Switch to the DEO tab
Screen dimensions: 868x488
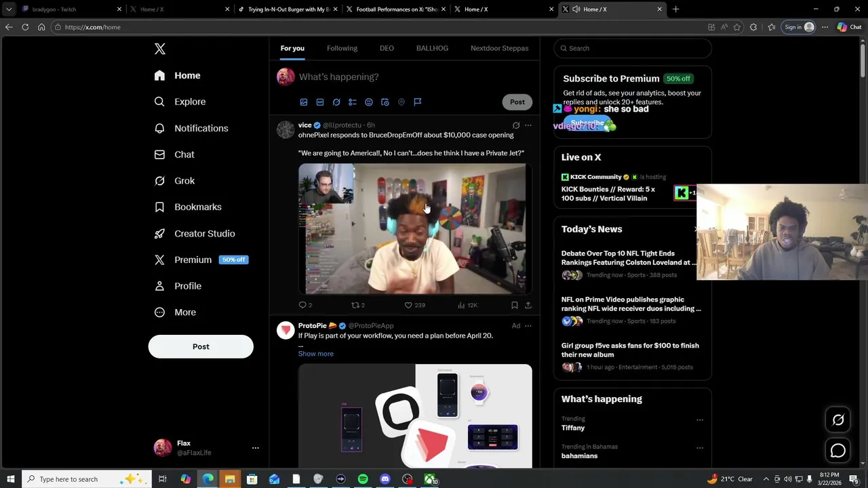[x=387, y=48]
